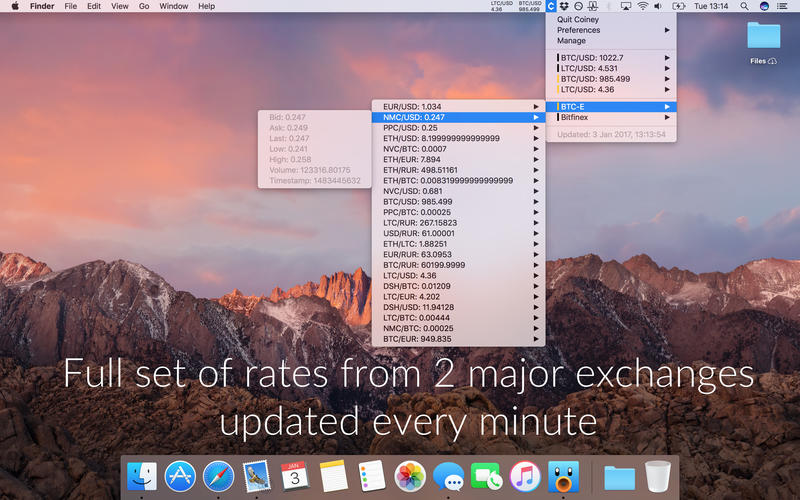The height and width of the screenshot is (500, 800).
Task: Open the Window menu in the menu bar
Action: click(173, 6)
